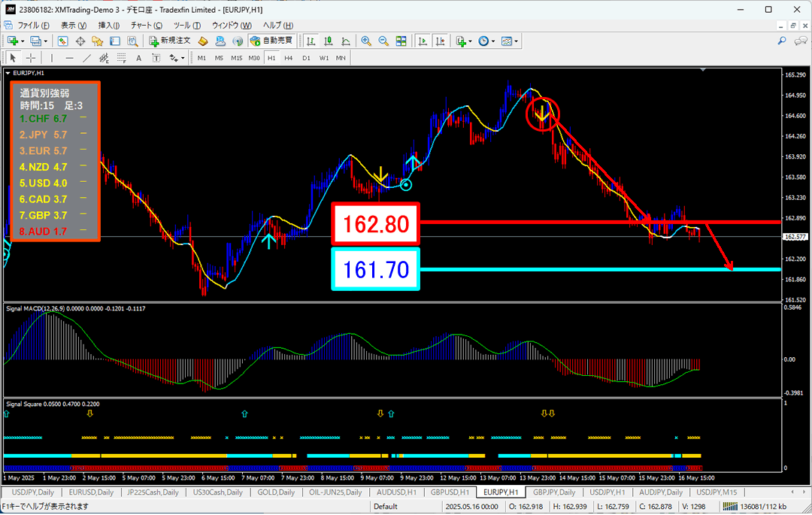Screen dimensions: 812x515
Task: Click the Arrows objects icon
Action: [x=174, y=58]
